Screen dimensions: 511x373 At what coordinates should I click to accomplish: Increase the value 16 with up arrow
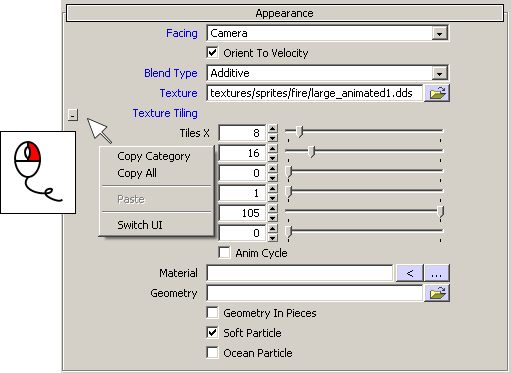pos(273,149)
